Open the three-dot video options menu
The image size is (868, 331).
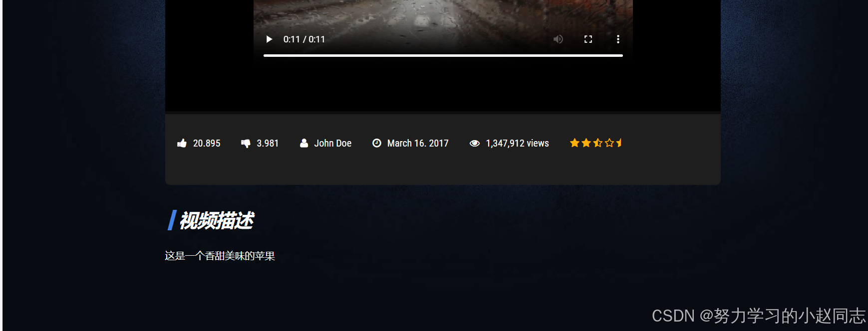point(618,39)
